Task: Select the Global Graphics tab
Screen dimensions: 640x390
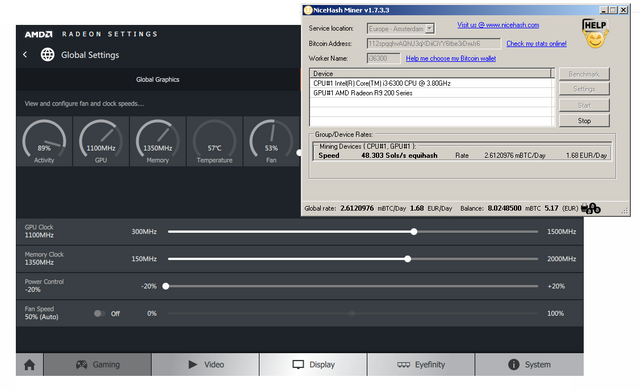Action: pos(158,80)
